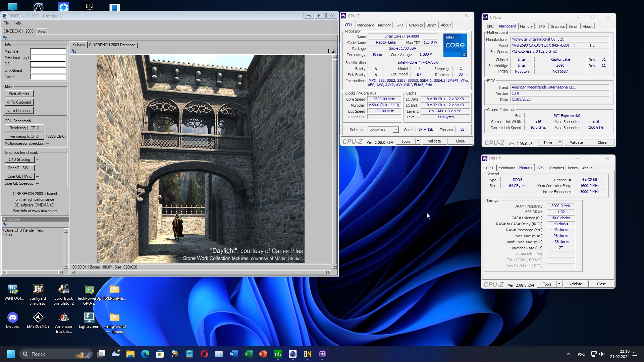Switch to View tab in Cinebench
Viewport: 644px width, 362px height.
(x=41, y=32)
